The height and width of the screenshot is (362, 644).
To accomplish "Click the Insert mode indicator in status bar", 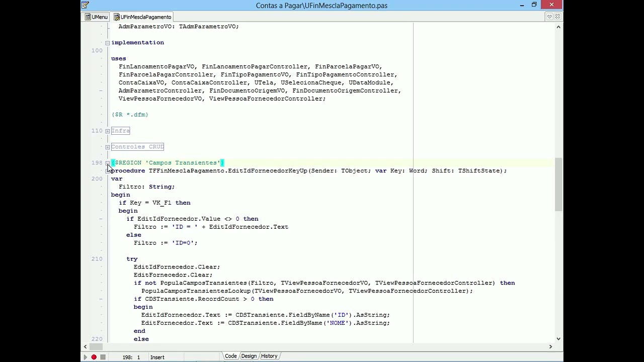I will [157, 357].
